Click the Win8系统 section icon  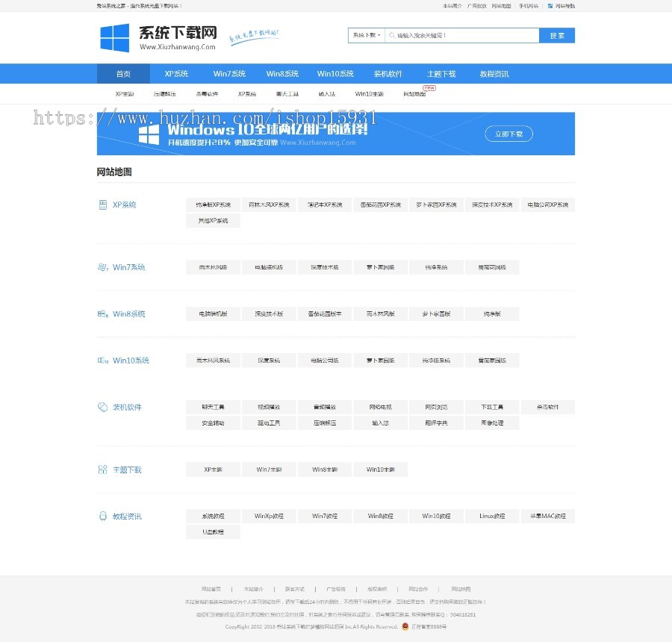[x=103, y=314]
